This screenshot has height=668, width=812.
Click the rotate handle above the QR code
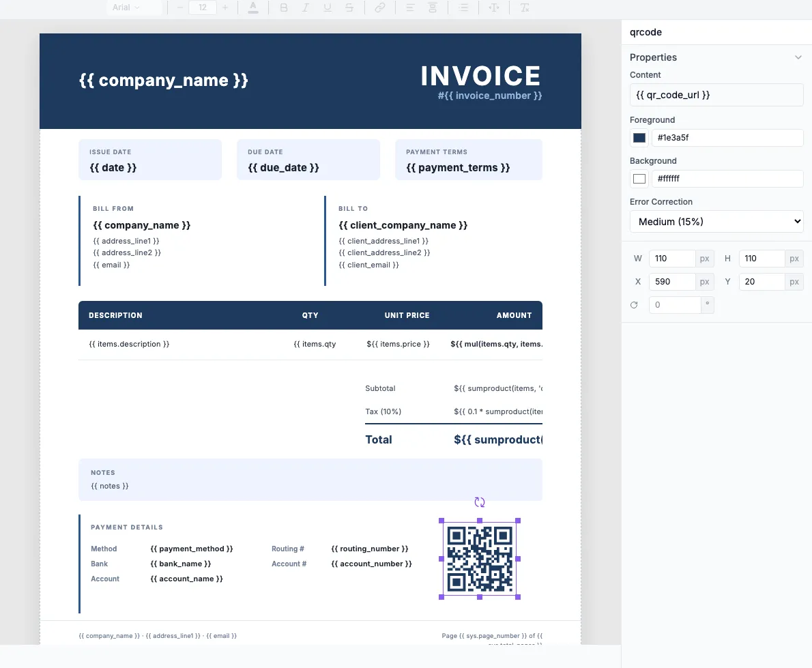coord(480,502)
